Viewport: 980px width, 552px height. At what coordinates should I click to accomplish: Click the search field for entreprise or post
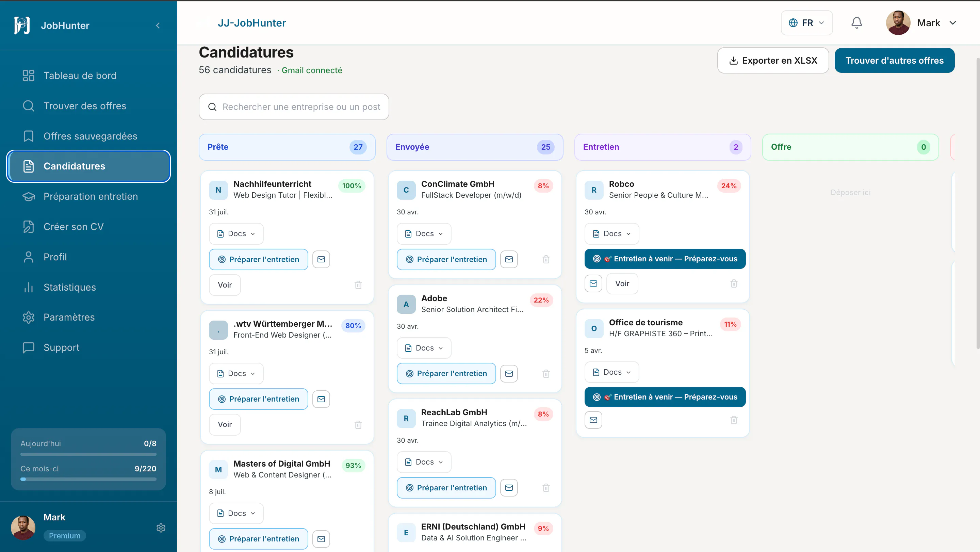[x=294, y=107]
